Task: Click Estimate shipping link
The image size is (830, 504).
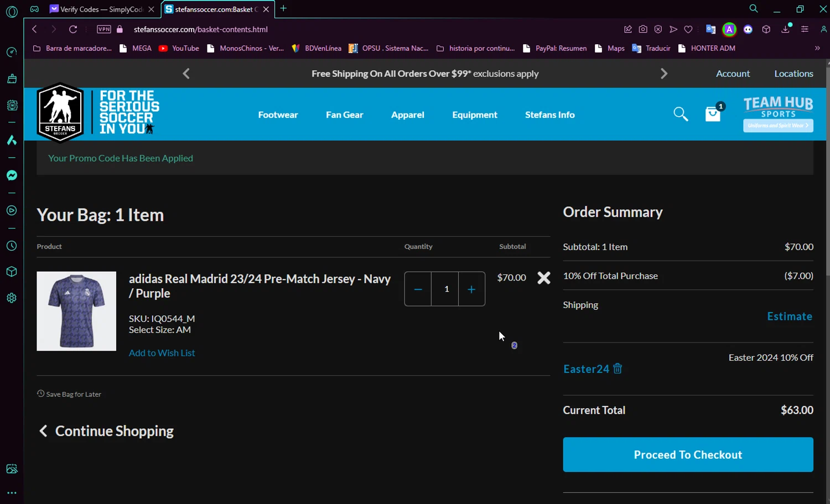Action: point(790,316)
